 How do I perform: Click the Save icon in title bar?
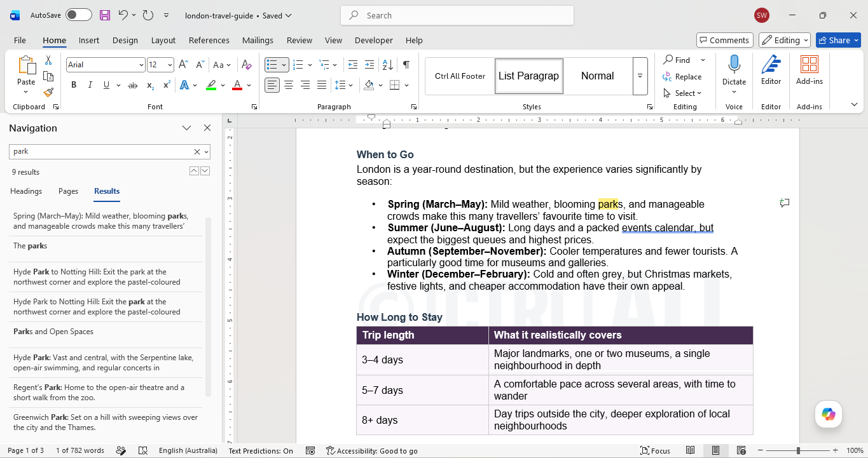click(x=105, y=15)
